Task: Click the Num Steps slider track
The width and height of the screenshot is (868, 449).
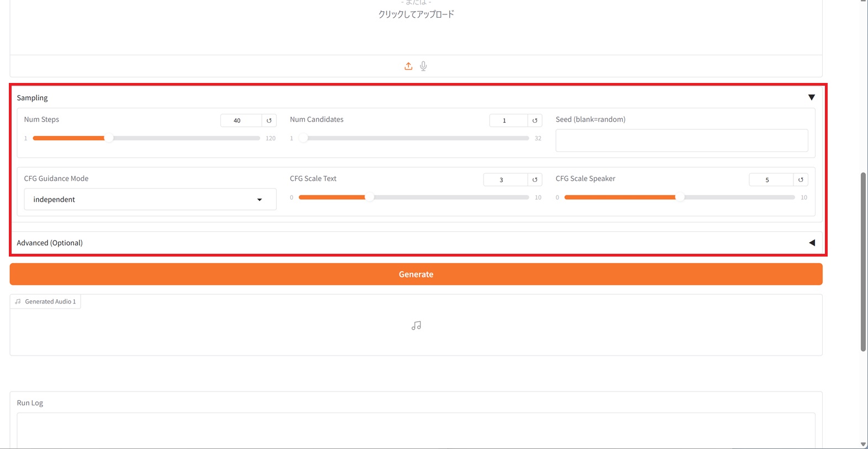Action: [182, 138]
